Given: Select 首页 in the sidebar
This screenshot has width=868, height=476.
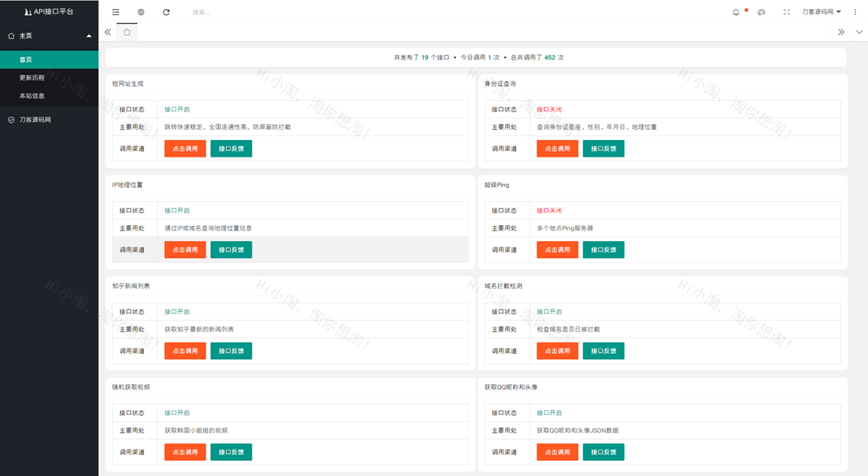Looking at the screenshot, I should pos(49,59).
